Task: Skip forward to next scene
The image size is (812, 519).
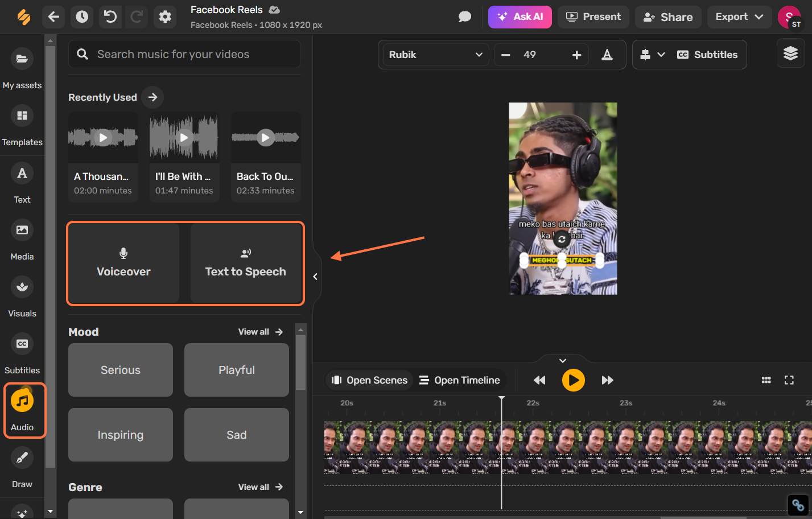Action: (x=608, y=380)
